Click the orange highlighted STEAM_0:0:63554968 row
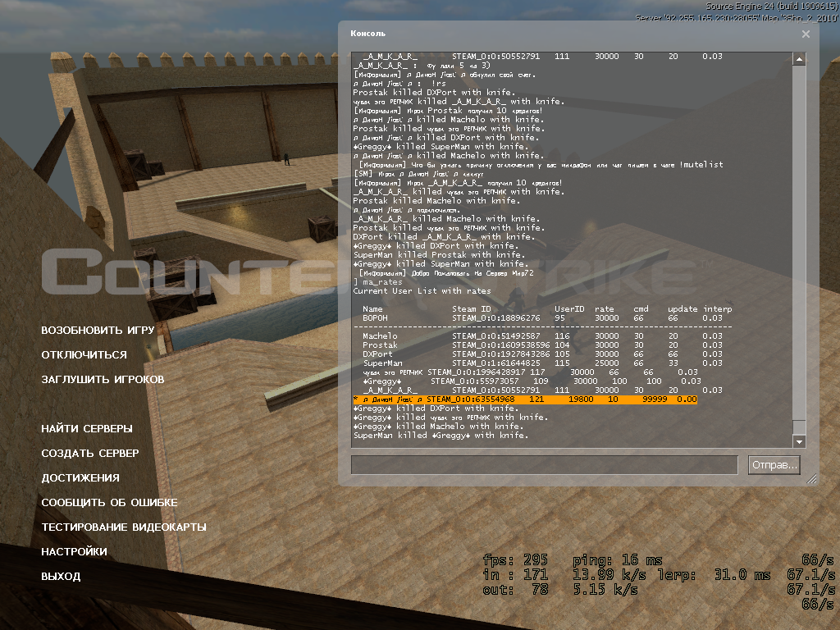The height and width of the screenshot is (630, 840). (525, 399)
